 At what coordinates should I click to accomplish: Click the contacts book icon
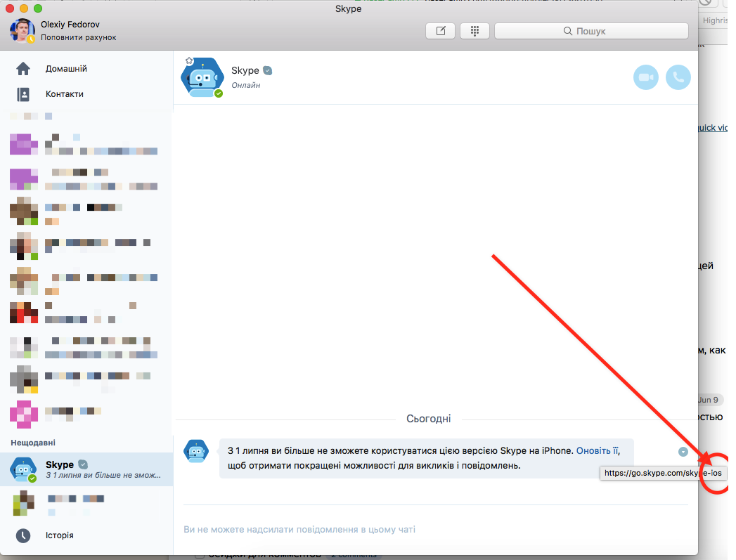pos(23,94)
